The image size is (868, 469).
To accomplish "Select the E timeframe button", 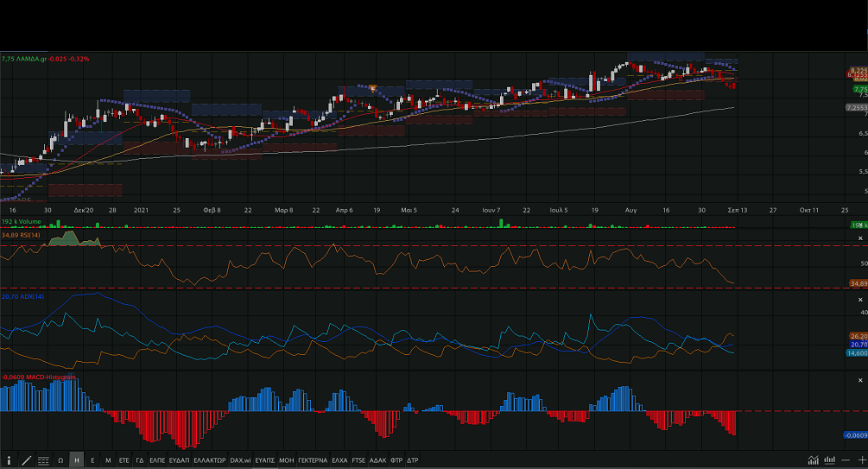I will point(92,460).
